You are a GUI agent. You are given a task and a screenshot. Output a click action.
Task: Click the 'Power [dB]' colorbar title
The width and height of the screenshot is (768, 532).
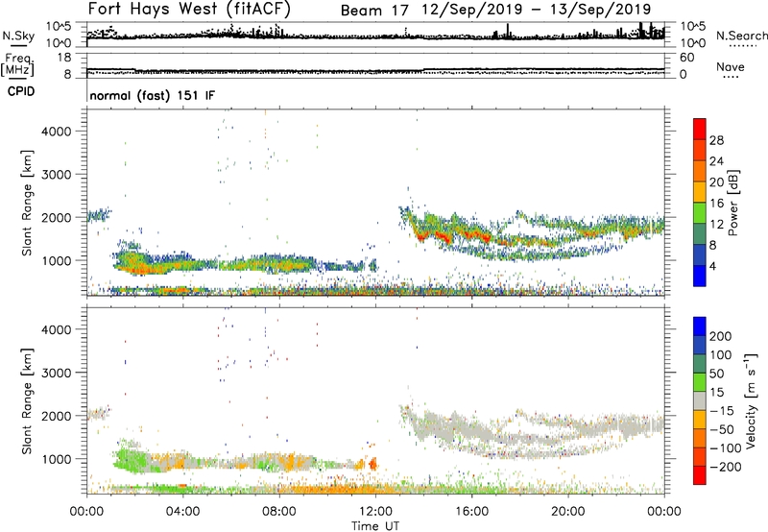pyautogui.click(x=732, y=203)
